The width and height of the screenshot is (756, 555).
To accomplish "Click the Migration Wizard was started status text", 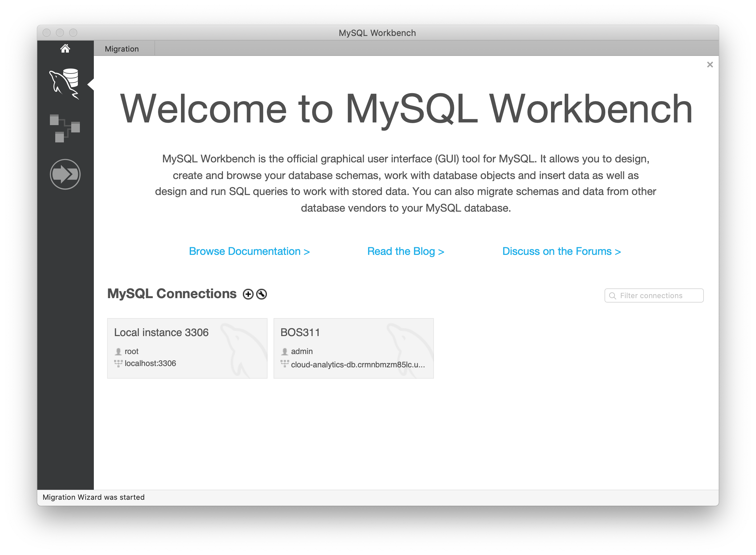I will (x=94, y=497).
